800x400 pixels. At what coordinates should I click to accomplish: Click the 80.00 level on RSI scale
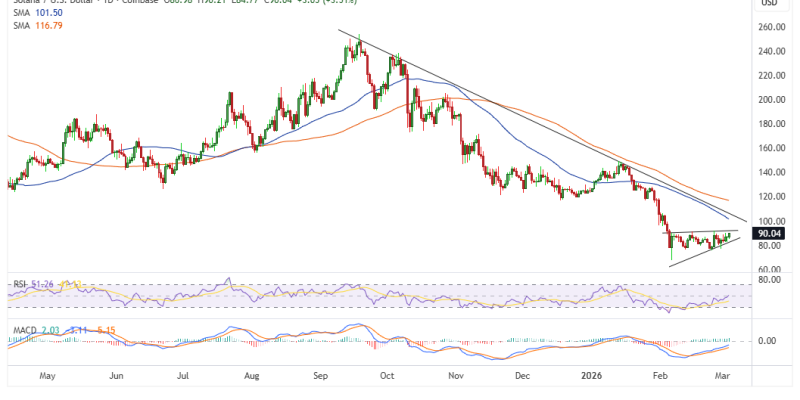click(767, 280)
